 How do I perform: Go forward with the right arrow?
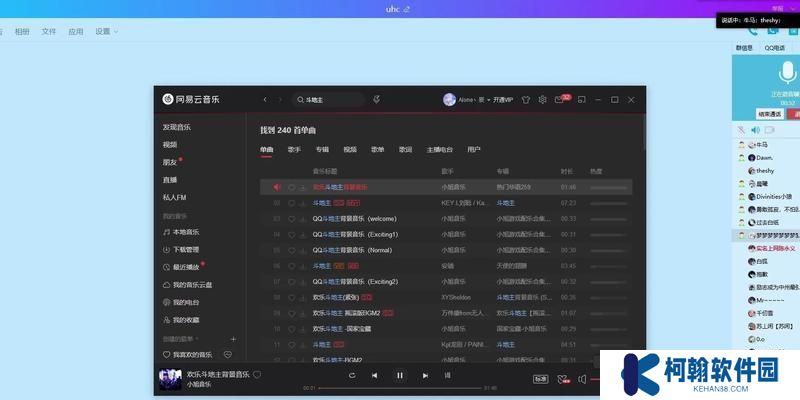(x=280, y=99)
